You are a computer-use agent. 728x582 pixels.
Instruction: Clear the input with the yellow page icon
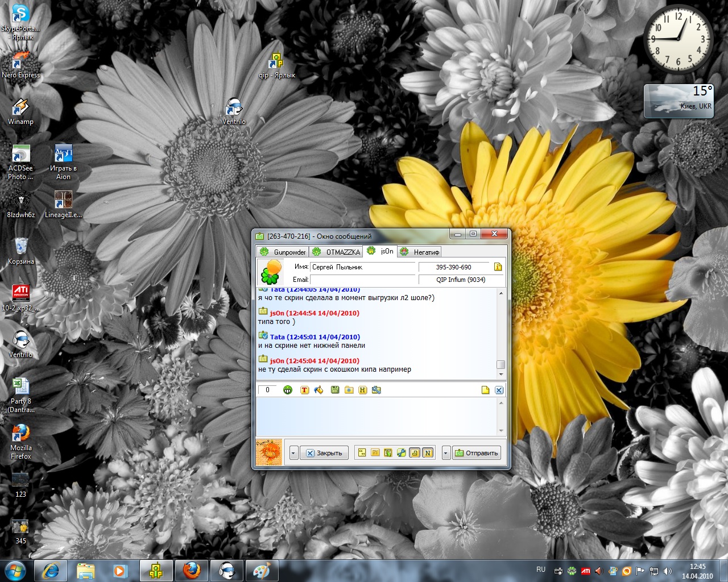[485, 390]
